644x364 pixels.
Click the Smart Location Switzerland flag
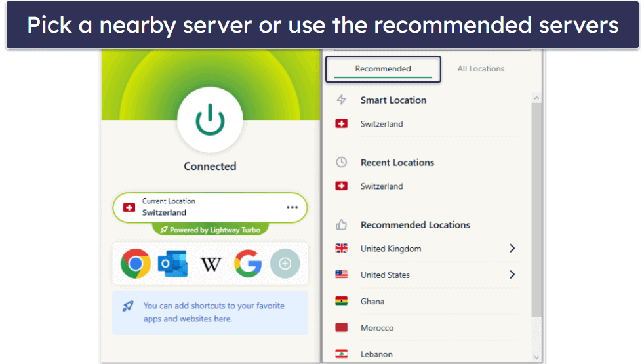341,123
